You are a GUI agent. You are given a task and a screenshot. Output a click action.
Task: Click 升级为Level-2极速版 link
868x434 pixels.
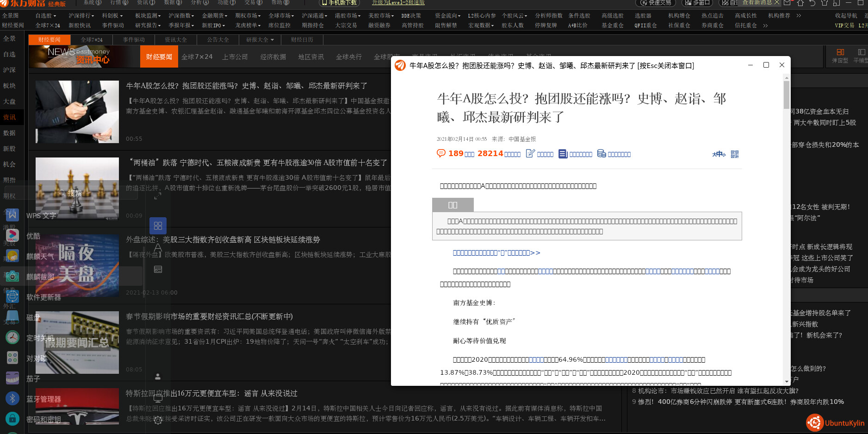[x=398, y=3]
